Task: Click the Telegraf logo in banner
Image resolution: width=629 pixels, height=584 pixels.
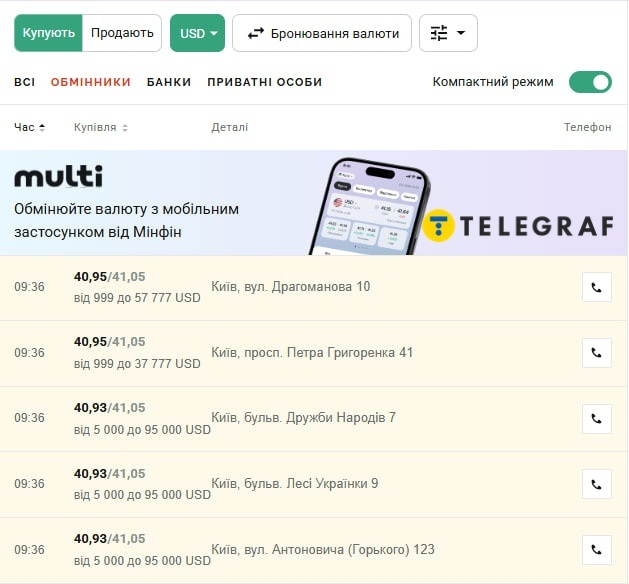Action: pos(517,226)
